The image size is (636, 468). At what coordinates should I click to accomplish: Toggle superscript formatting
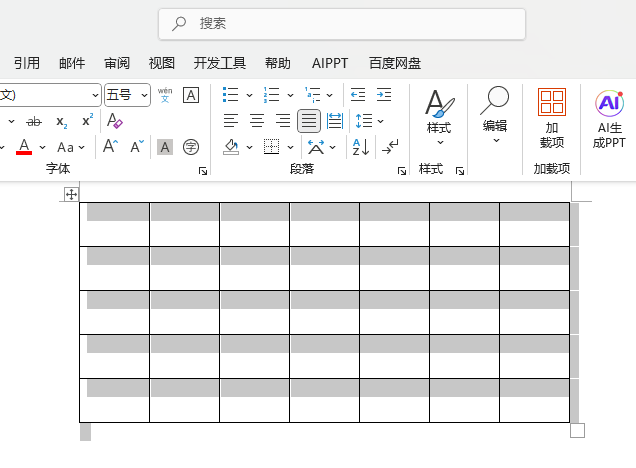pos(88,120)
